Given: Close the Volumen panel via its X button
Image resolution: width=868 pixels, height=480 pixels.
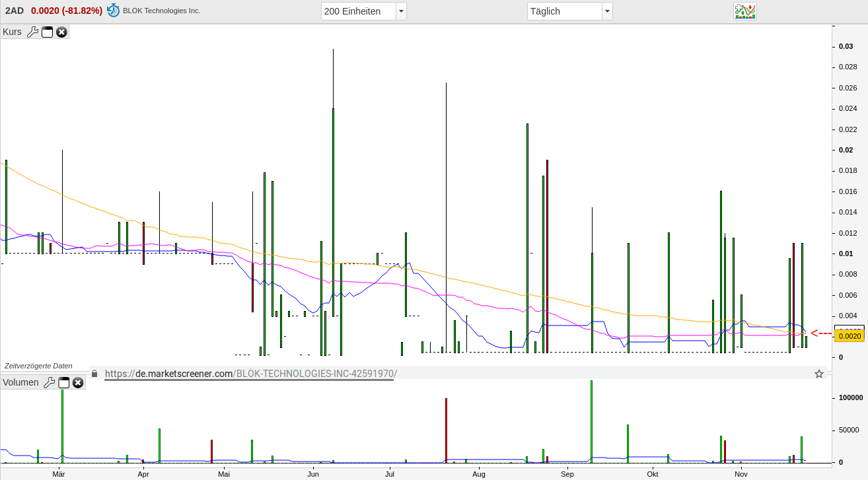Looking at the screenshot, I should click(x=78, y=382).
